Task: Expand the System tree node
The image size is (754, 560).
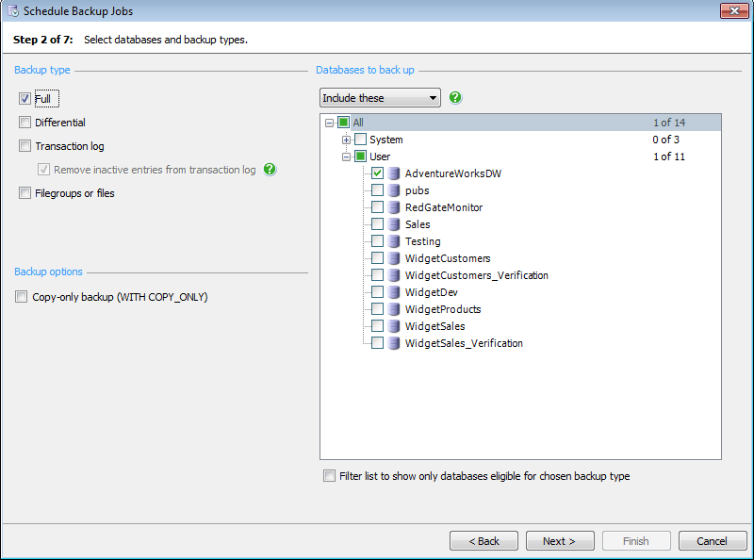Action: pyautogui.click(x=348, y=140)
